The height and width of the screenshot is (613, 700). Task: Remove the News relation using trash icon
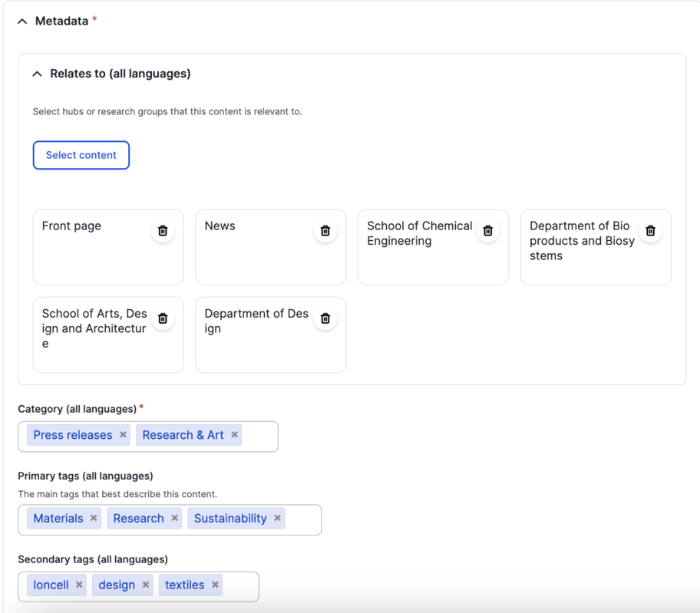tap(325, 230)
